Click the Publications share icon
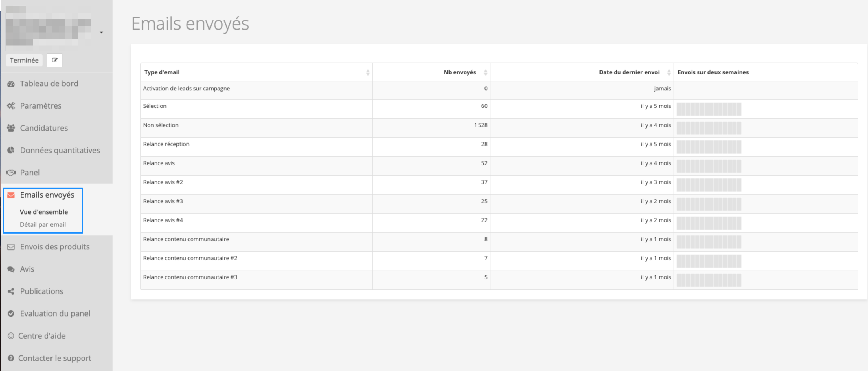Viewport: 868px width, 371px height. (11, 291)
